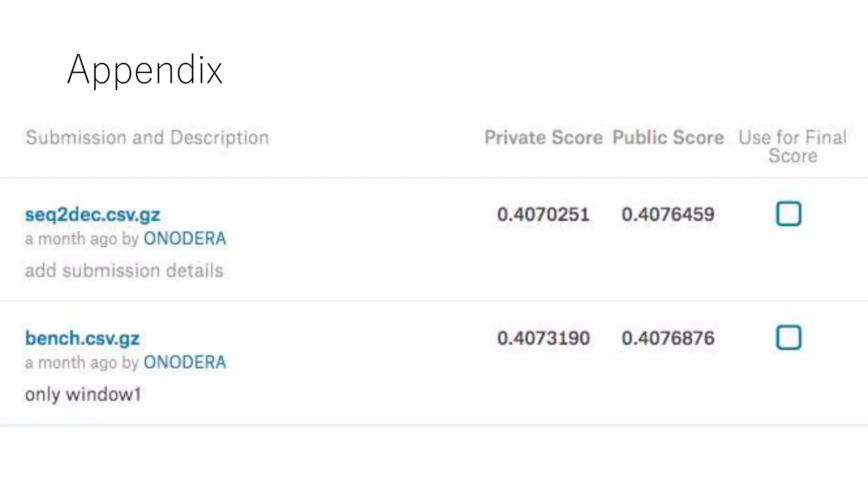Select public score 0.4076459
868x488 pixels.
668,214
